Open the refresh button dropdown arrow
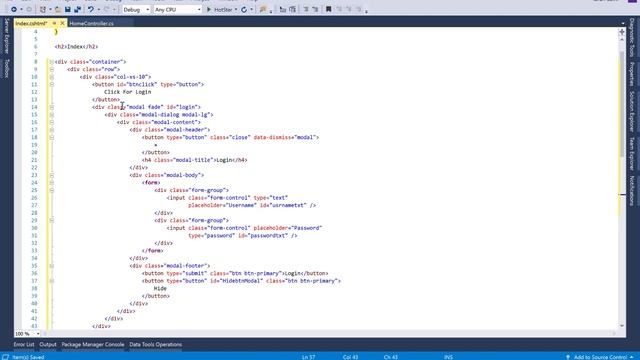The height and width of the screenshot is (360, 640). point(251,9)
